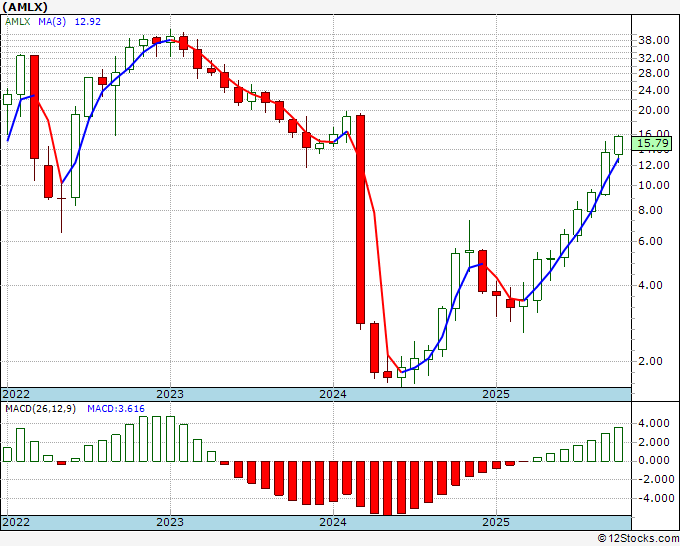Screen dimensions: 680x546
Task: Click 2023 on the MACD timeline
Action: pos(170,522)
